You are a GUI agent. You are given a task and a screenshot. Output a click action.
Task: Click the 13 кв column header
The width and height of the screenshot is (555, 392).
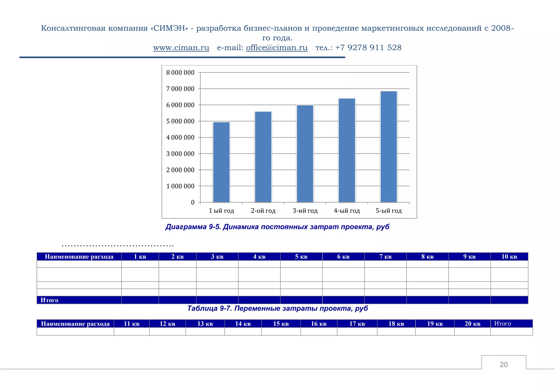[x=205, y=324]
